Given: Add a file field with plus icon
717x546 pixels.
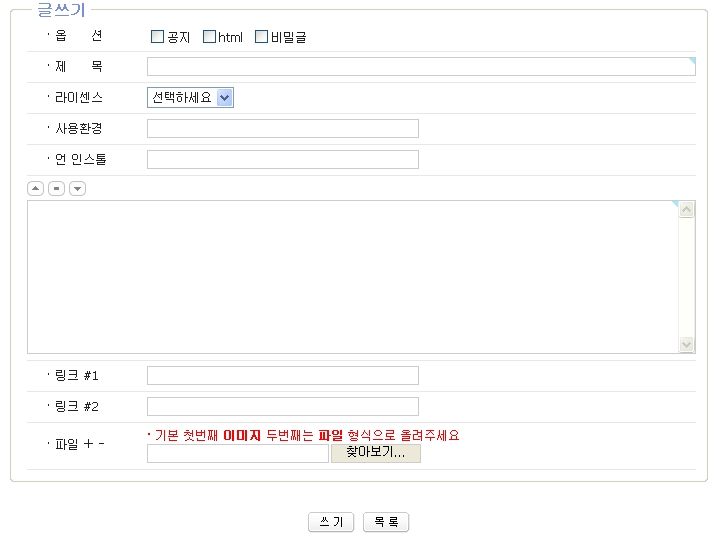Looking at the screenshot, I should point(88,444).
